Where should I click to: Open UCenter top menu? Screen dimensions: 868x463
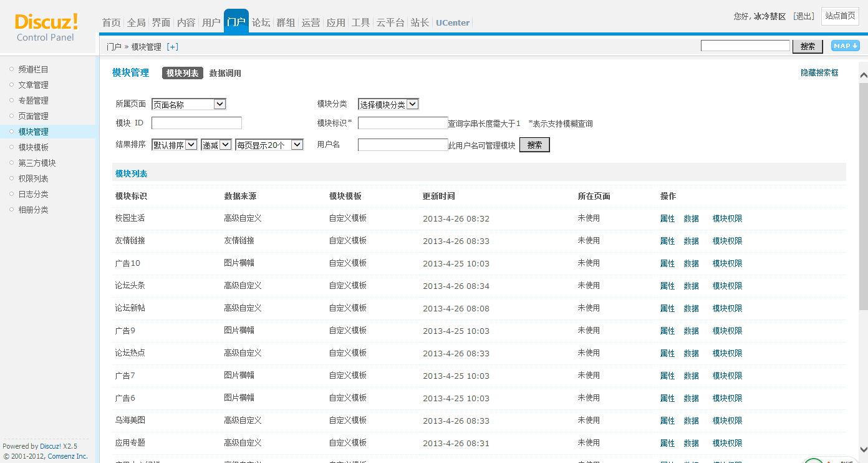pos(453,22)
